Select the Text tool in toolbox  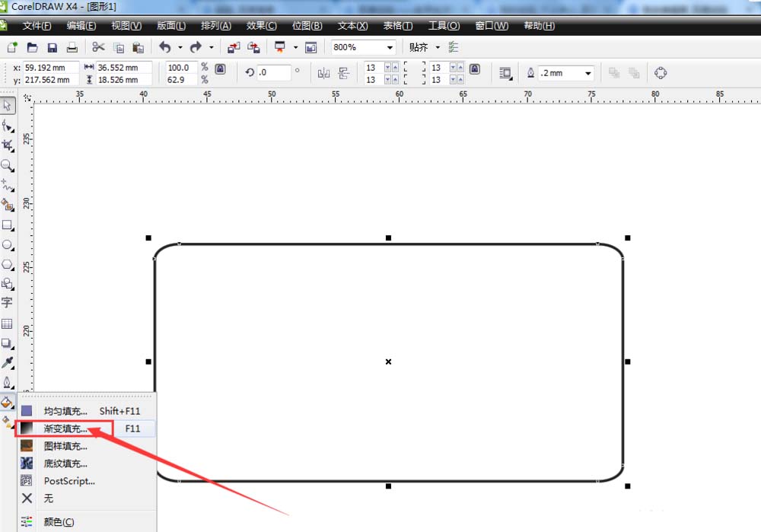tap(8, 302)
